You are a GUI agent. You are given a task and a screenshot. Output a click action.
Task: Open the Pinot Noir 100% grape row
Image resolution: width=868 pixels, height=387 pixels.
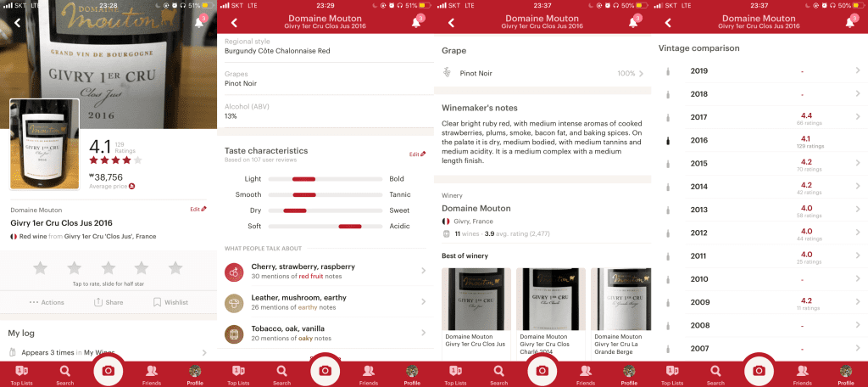[x=542, y=73]
